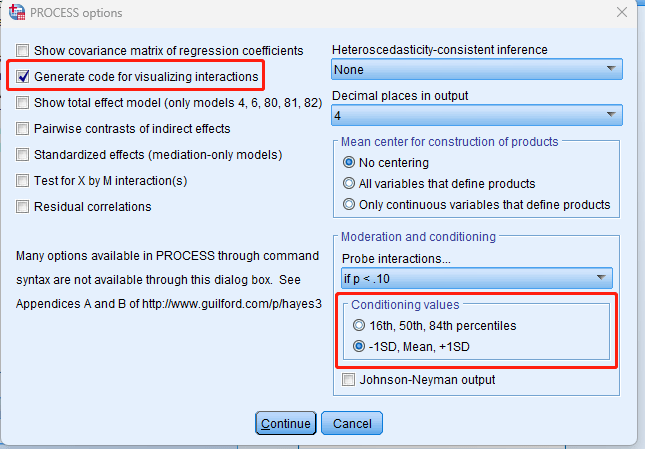Select the No centering radio button
The width and height of the screenshot is (645, 449).
[349, 162]
